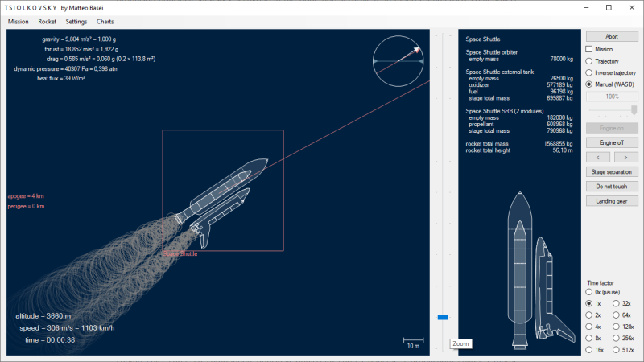
Task: Trigger Stage separation
Action: (x=612, y=171)
